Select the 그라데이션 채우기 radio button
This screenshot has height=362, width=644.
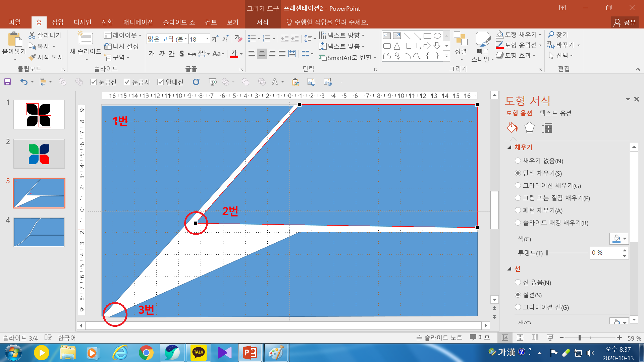518,185
